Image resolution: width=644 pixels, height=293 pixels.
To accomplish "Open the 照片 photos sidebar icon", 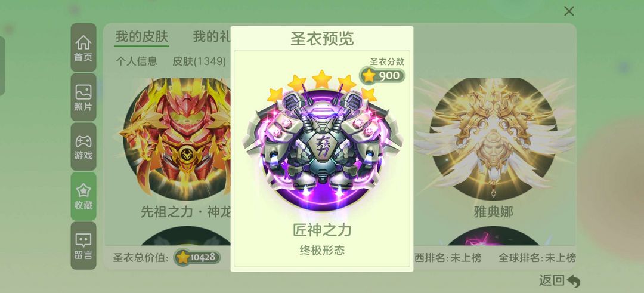I will [x=83, y=97].
